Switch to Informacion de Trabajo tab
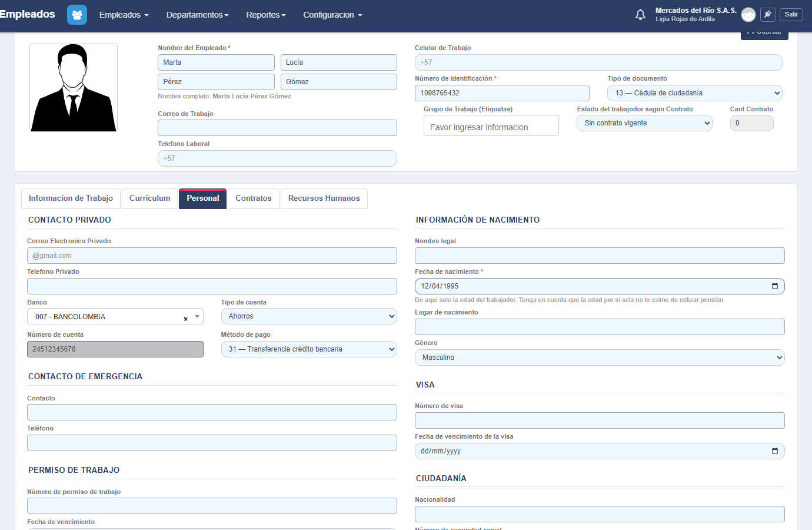Screen dimensions: 812x530 pos(71,198)
